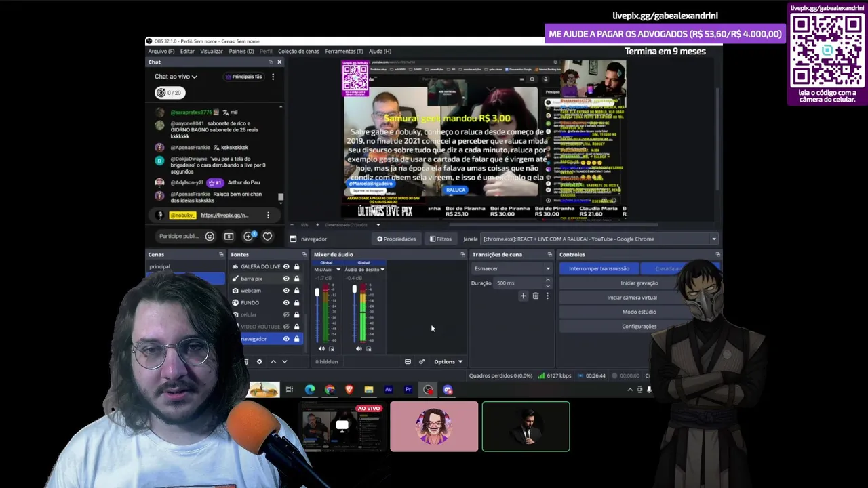Hide the FUNDO source
Viewport: 868px width, 488px height.
[286, 302]
